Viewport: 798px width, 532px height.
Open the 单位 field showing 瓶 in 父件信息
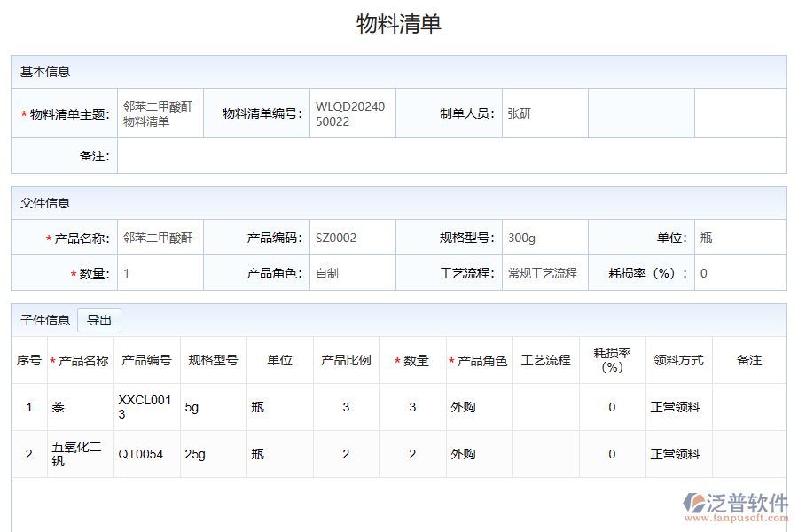tap(739, 238)
